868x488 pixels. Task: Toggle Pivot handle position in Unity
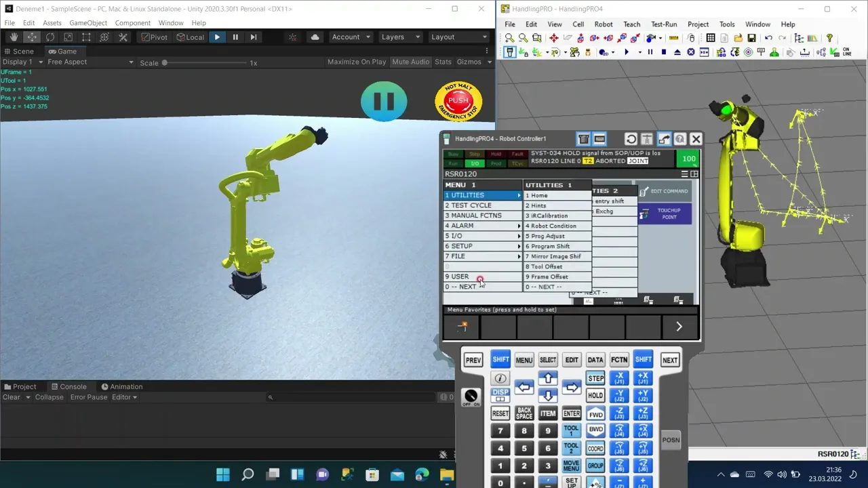pos(154,37)
